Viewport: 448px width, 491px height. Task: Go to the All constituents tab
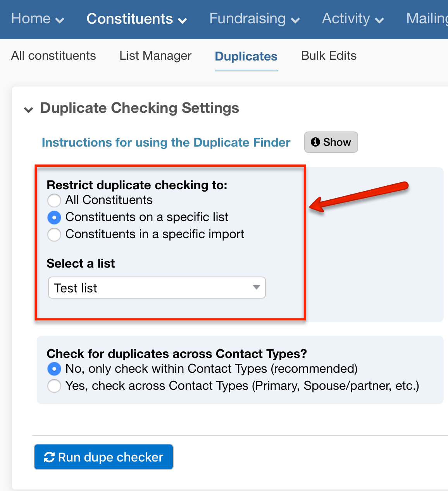(x=53, y=56)
